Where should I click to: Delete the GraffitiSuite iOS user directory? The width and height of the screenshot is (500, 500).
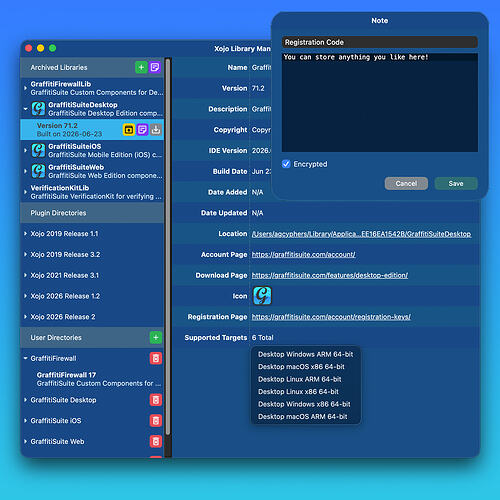[156, 421]
